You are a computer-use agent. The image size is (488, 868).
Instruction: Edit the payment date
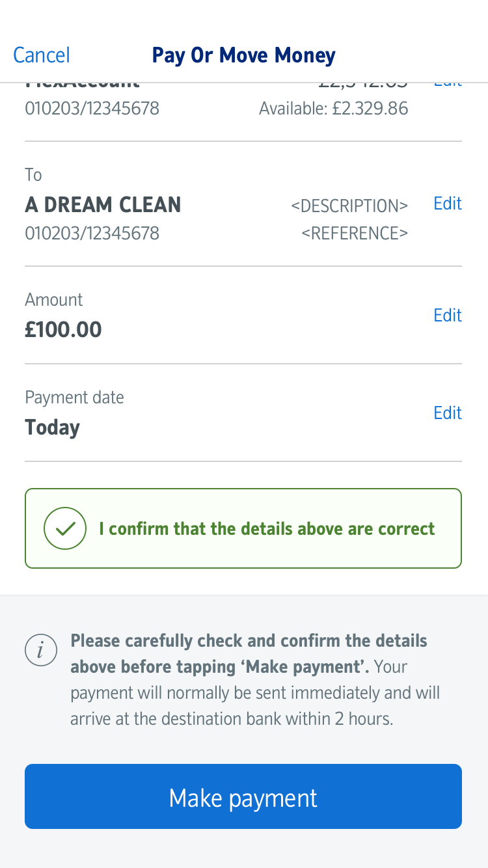coord(448,413)
